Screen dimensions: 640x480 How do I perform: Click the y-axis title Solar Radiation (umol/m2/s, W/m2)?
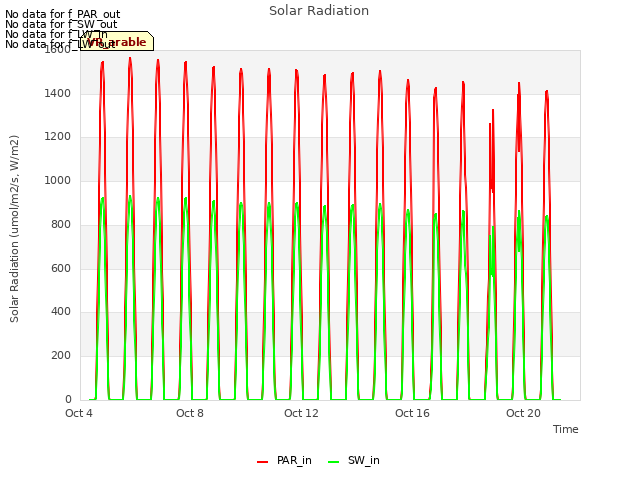click(14, 229)
